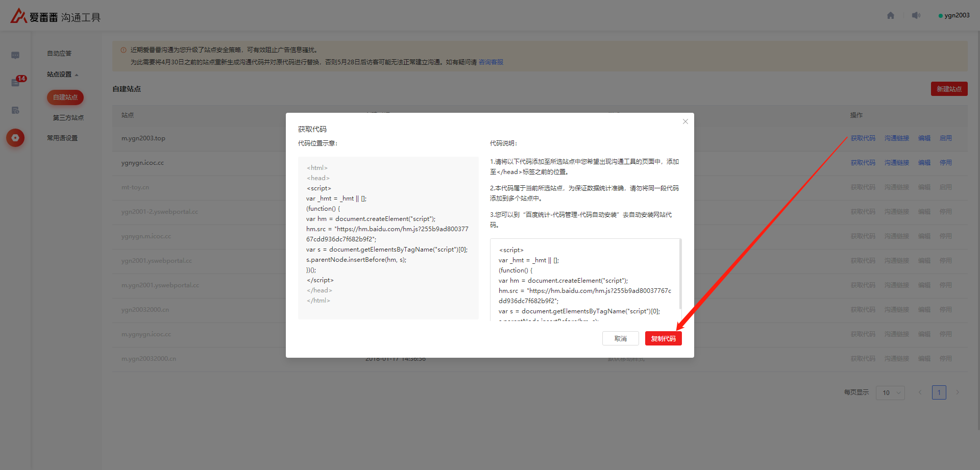Screen dimensions: 980x470
Task: Click 获取代码 for mt-toy.cn row
Action: click(x=863, y=187)
